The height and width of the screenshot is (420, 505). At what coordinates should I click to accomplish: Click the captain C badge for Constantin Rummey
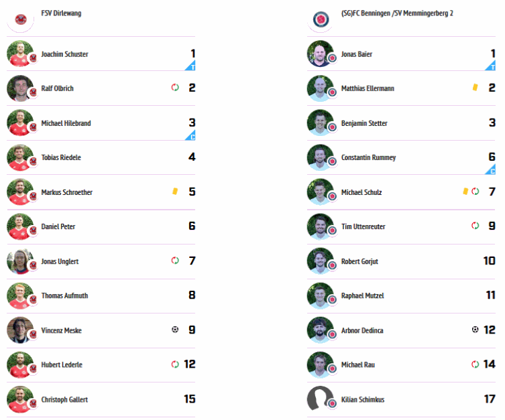pos(491,169)
